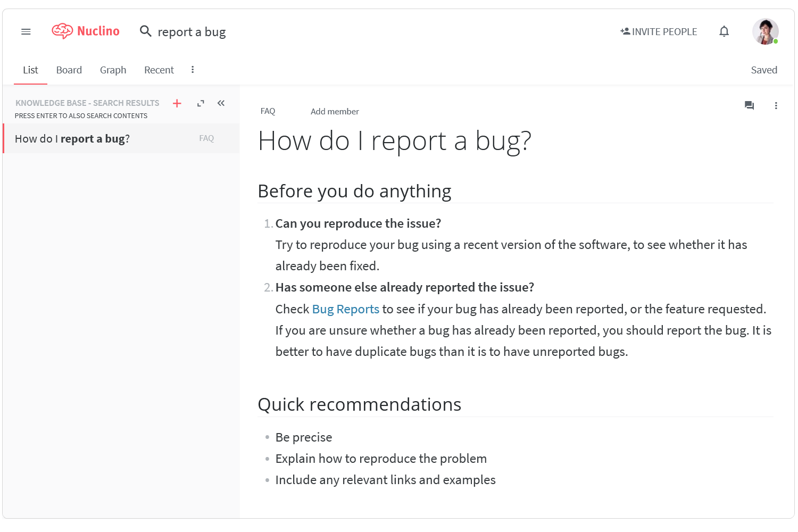Open the comments panel icon
Image resolution: width=798 pixels, height=532 pixels.
coord(749,105)
